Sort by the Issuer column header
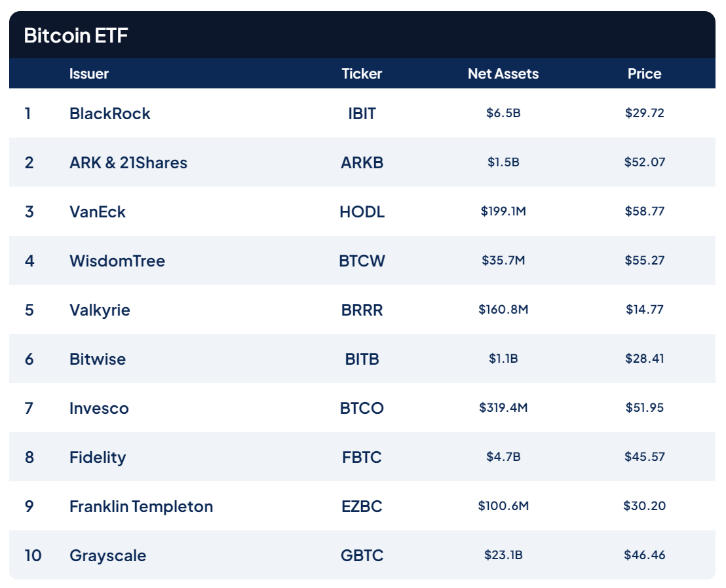The image size is (726, 588). pos(88,74)
